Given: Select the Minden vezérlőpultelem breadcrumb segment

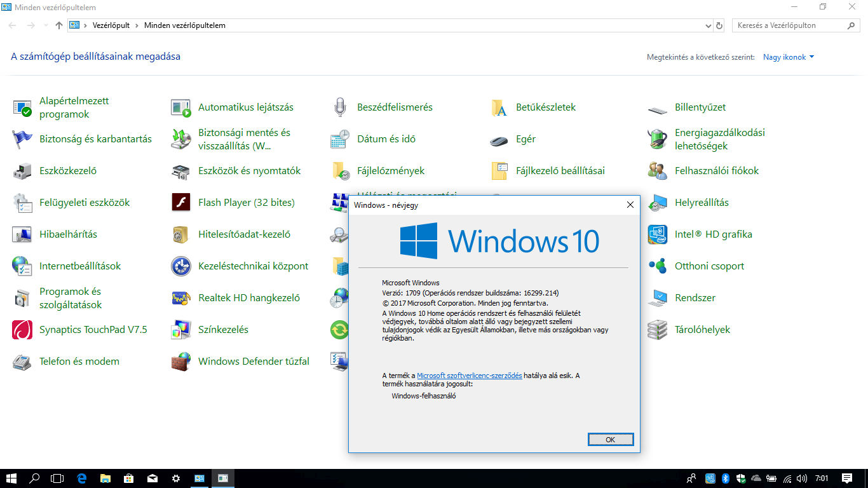Looking at the screenshot, I should coord(184,25).
